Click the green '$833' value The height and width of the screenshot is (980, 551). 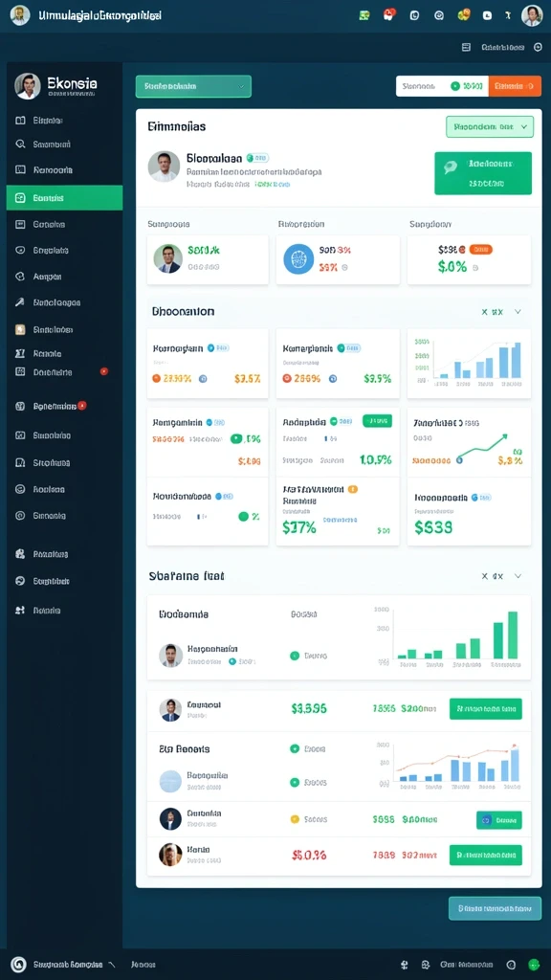(433, 527)
